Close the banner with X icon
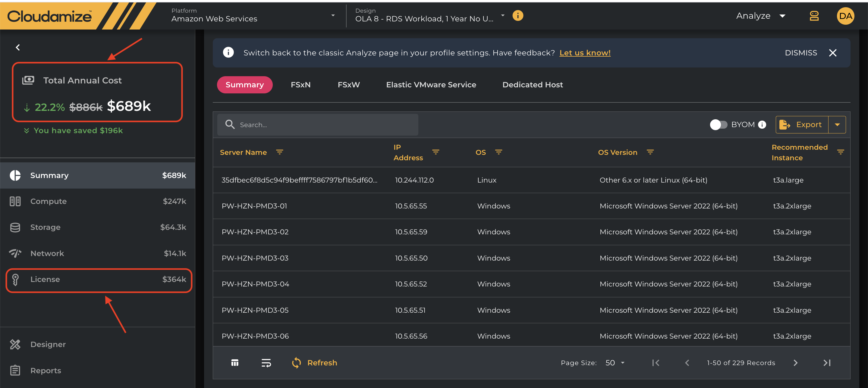 pos(833,53)
